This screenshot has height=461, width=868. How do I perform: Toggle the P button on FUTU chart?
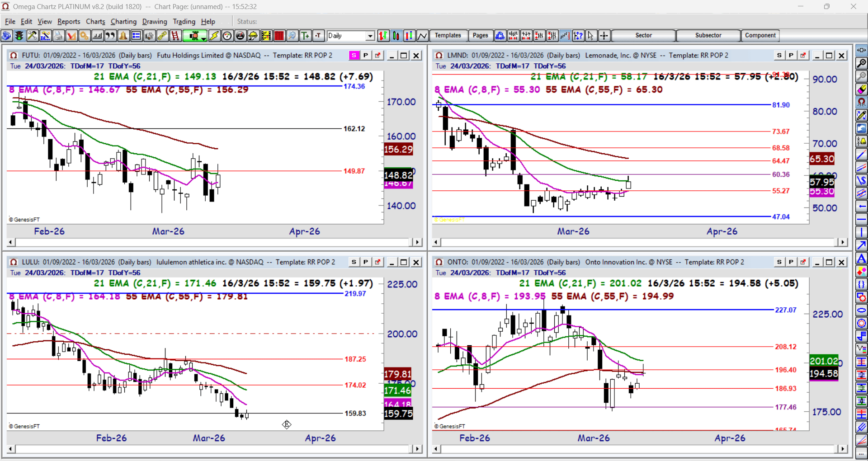point(366,56)
